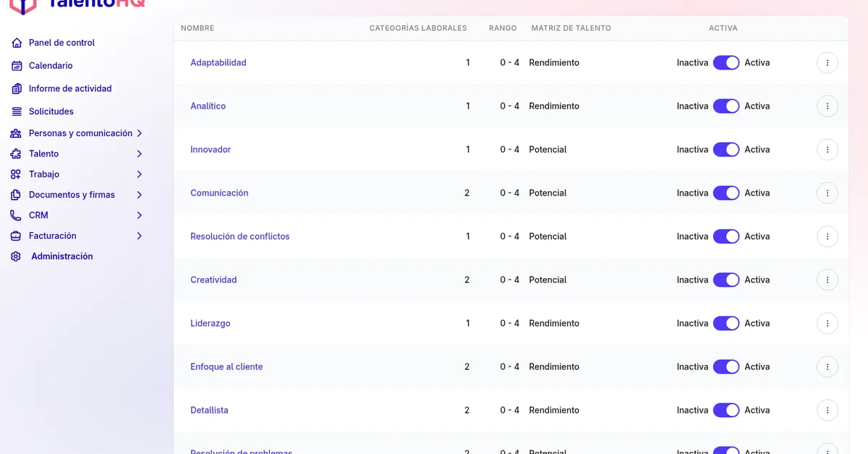868x454 pixels.
Task: Toggle the Activa switch for Analítico
Action: 726,106
